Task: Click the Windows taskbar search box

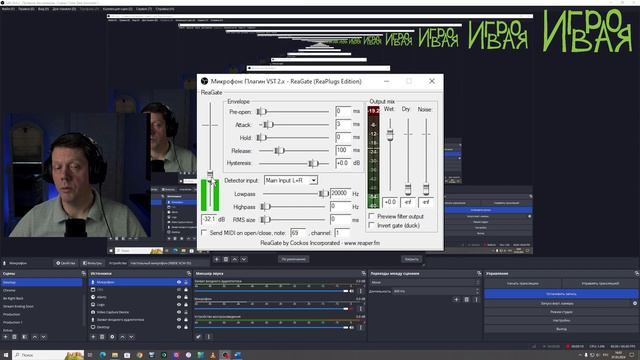Action: click(48, 355)
